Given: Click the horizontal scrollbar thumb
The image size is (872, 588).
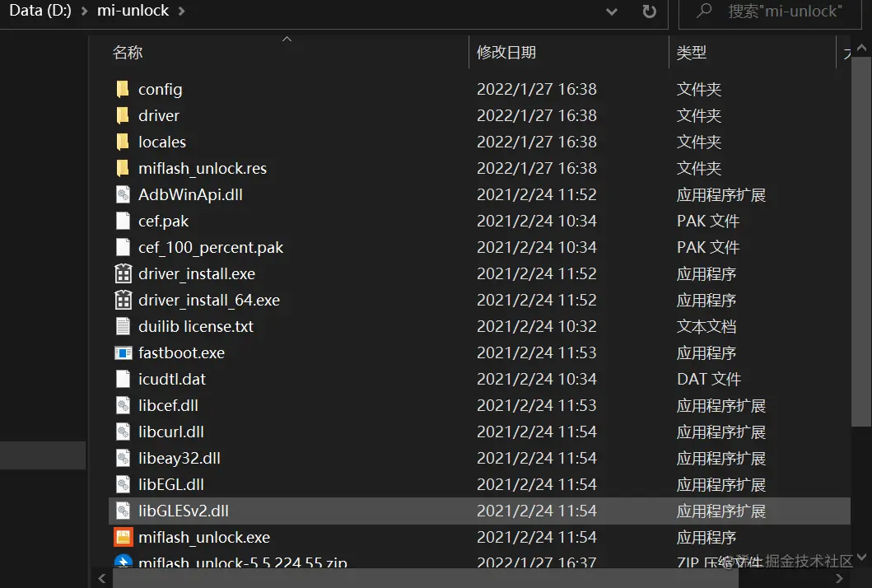Looking at the screenshot, I should [426, 579].
